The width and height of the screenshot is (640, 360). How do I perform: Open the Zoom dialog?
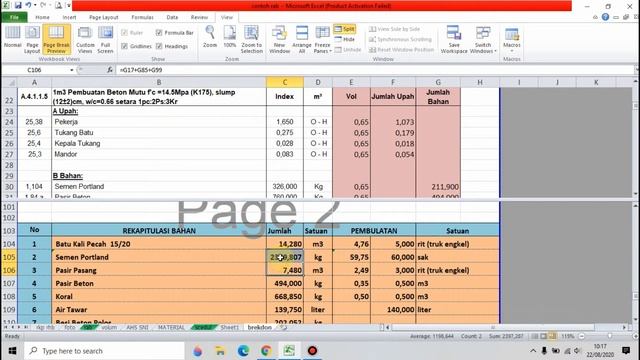[210, 37]
